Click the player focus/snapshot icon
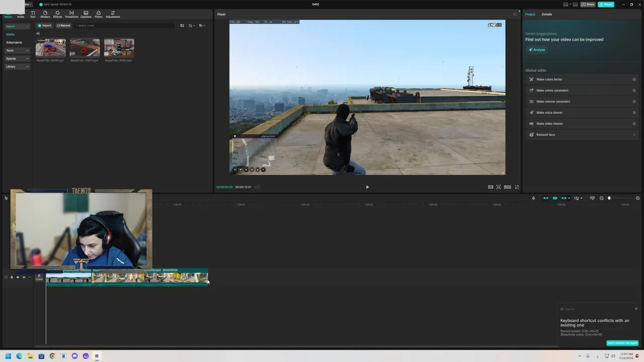 pyautogui.click(x=499, y=187)
